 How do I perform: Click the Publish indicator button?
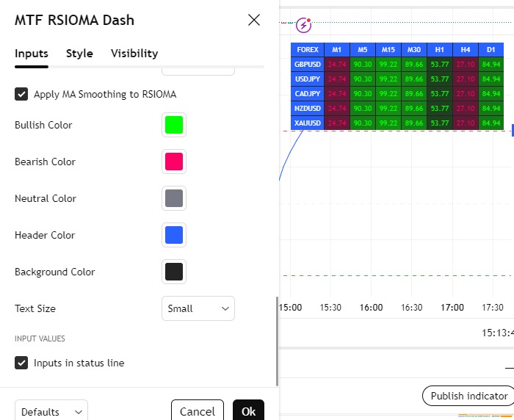pyautogui.click(x=468, y=396)
